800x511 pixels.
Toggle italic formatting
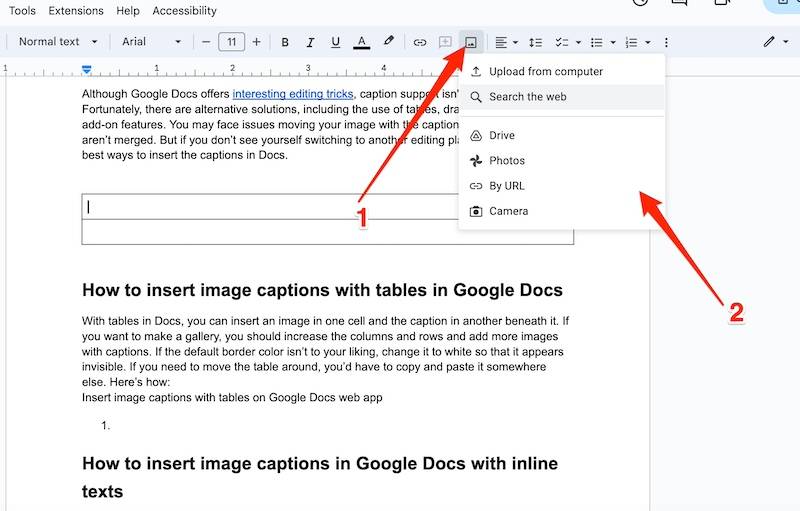[x=310, y=42]
